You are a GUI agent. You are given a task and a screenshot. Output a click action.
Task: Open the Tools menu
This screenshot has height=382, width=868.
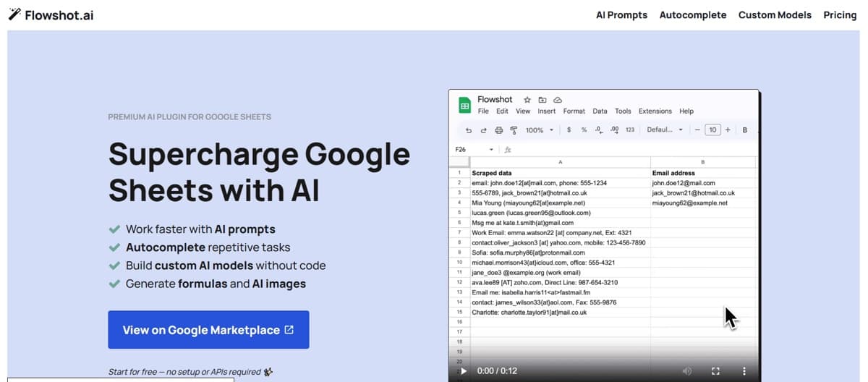[x=623, y=111]
